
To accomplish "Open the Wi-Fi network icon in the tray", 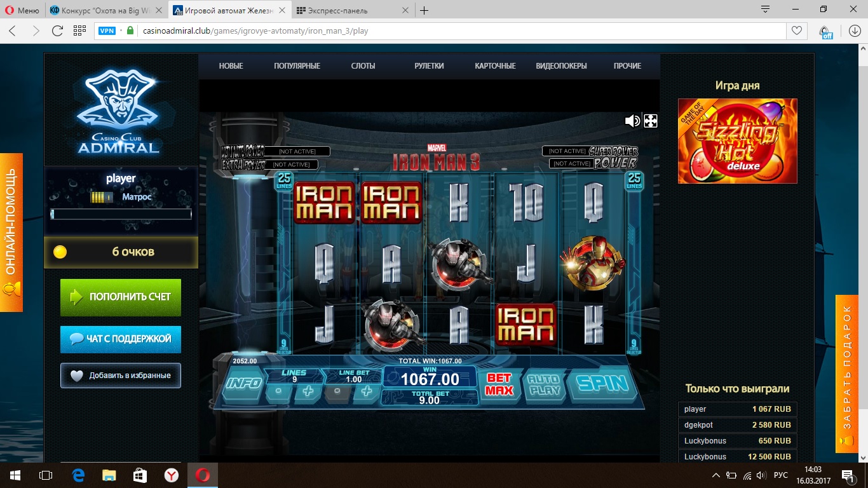I will coord(747,475).
